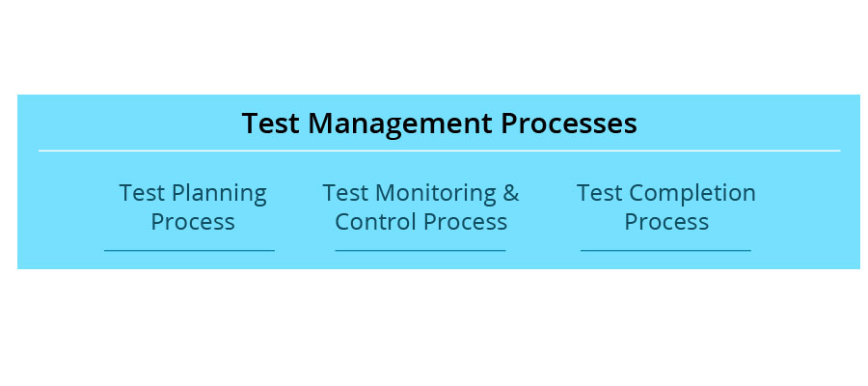Open the Test Completion Process link
868x386 pixels.
coord(665,207)
